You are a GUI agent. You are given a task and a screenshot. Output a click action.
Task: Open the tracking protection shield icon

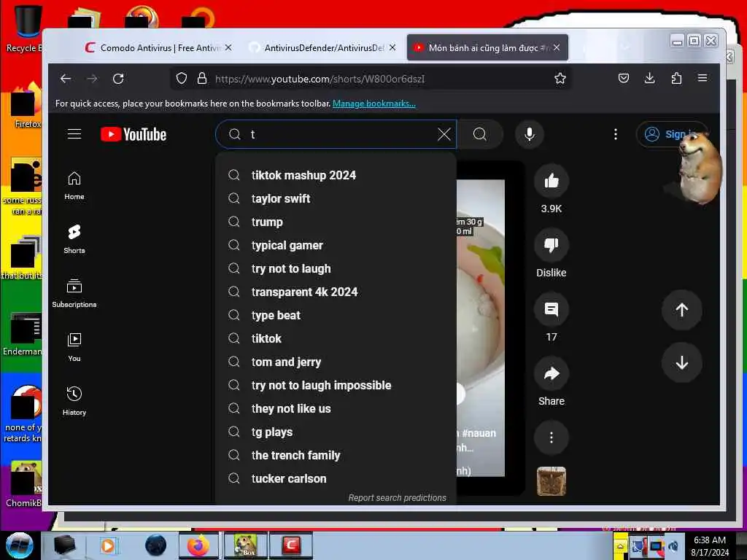(182, 79)
